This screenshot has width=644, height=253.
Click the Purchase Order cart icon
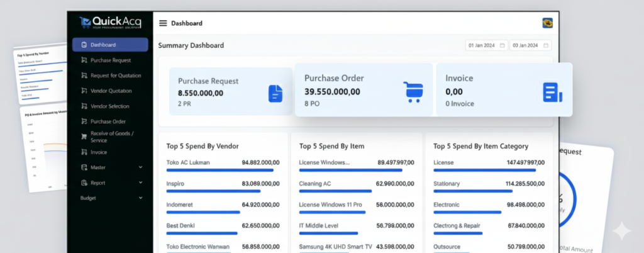pos(413,91)
